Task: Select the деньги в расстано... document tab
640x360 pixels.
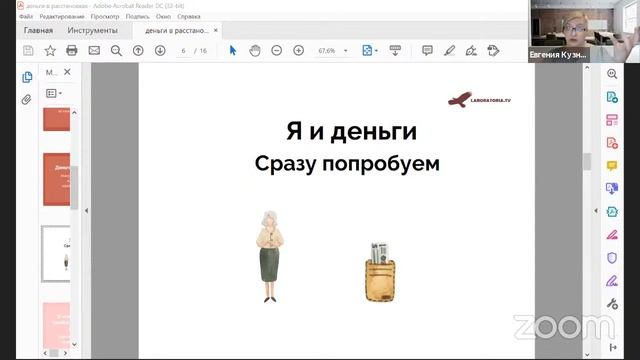Action: coord(177,31)
